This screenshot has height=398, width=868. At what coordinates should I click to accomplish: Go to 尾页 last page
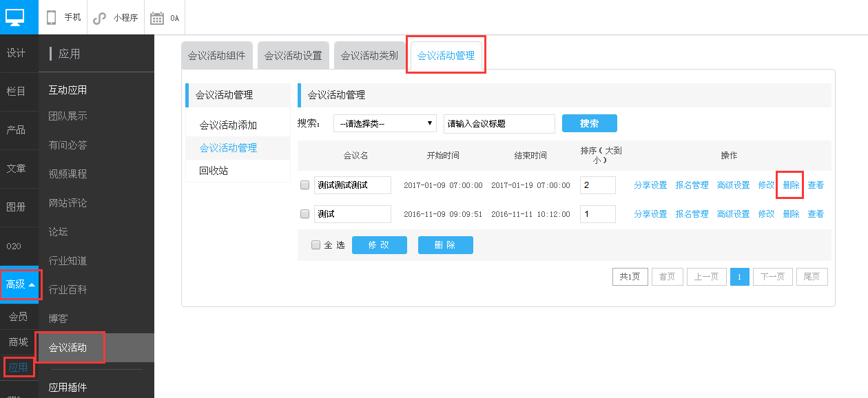point(812,277)
